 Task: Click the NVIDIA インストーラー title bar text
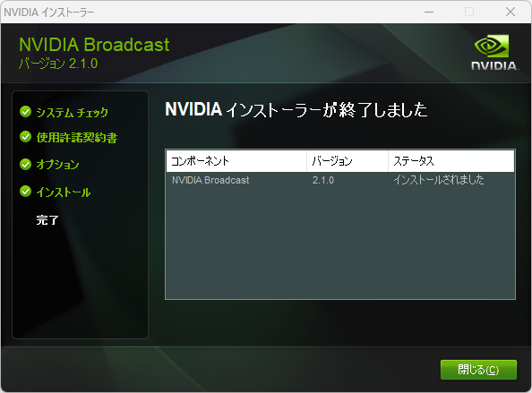[49, 13]
